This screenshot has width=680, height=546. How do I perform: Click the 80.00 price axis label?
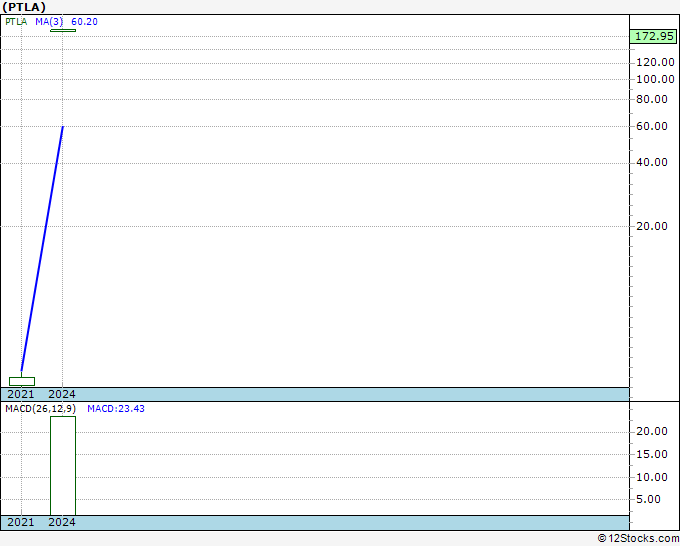click(652, 99)
